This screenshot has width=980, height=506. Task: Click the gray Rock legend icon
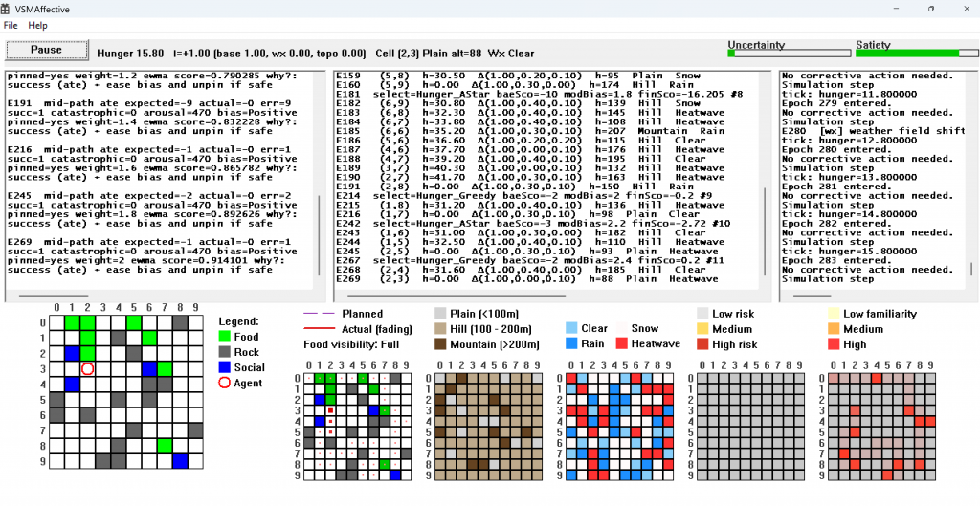pyautogui.click(x=226, y=352)
